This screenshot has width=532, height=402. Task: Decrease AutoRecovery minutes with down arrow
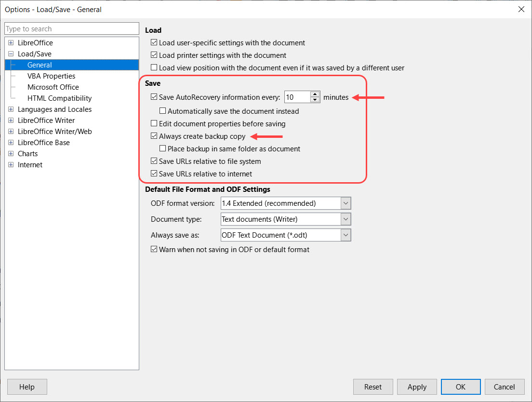click(315, 100)
